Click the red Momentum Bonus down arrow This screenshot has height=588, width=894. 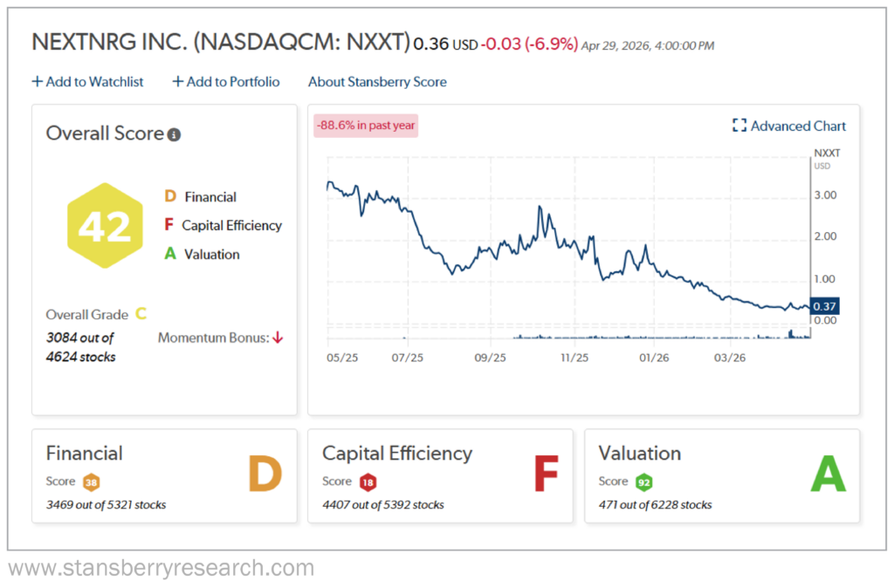pos(278,338)
